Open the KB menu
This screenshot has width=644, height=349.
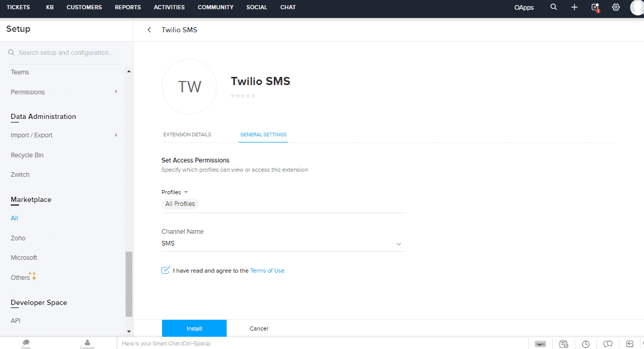click(50, 7)
